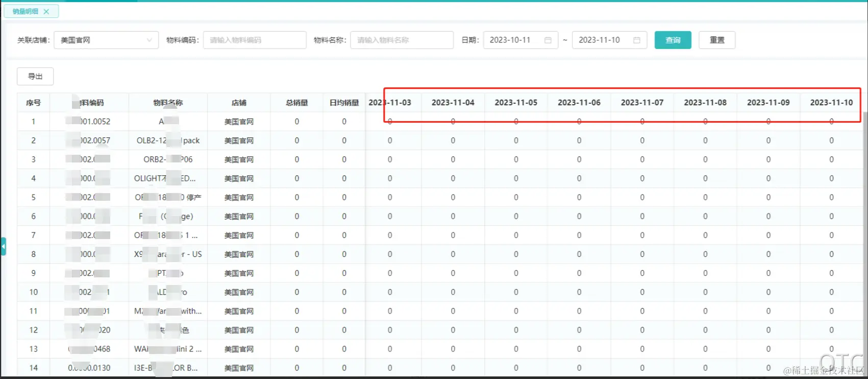Viewport: 868px width, 379px height.
Task: Click the 2023-11-04 value in row 2
Action: pos(453,140)
